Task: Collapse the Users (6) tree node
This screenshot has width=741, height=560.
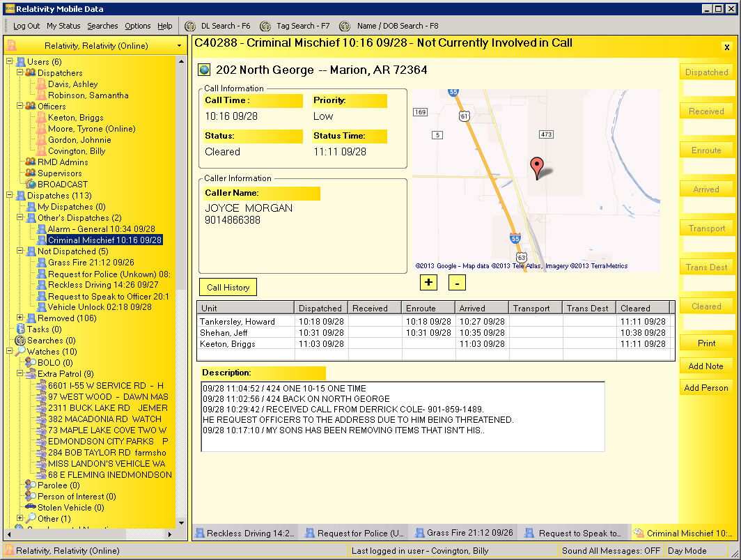Action: click(10, 61)
